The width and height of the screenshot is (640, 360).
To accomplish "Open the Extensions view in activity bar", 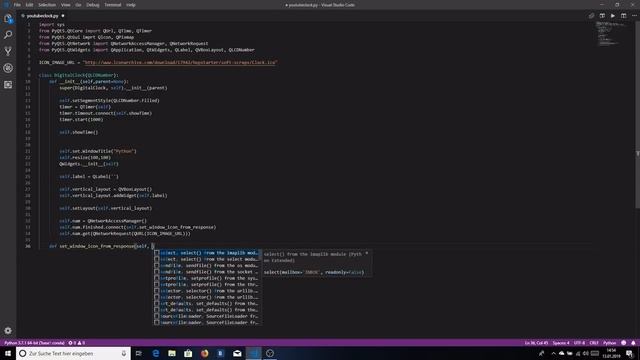I will pos(8,85).
